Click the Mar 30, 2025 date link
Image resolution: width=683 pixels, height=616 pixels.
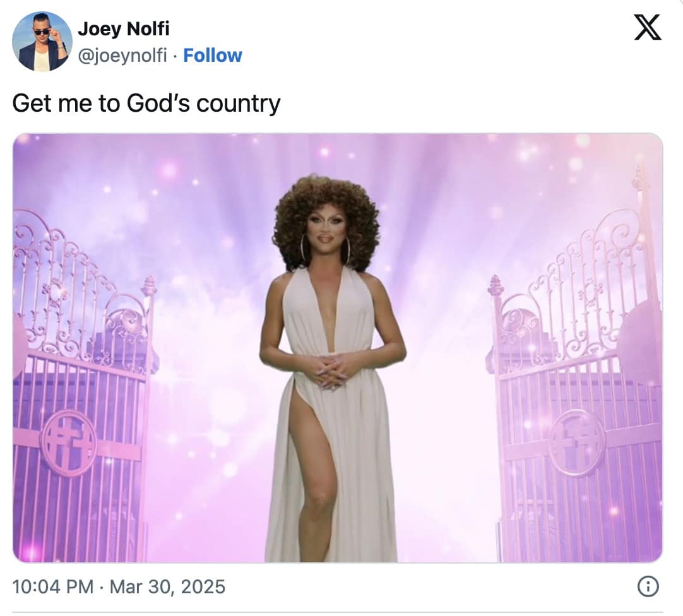point(167,586)
